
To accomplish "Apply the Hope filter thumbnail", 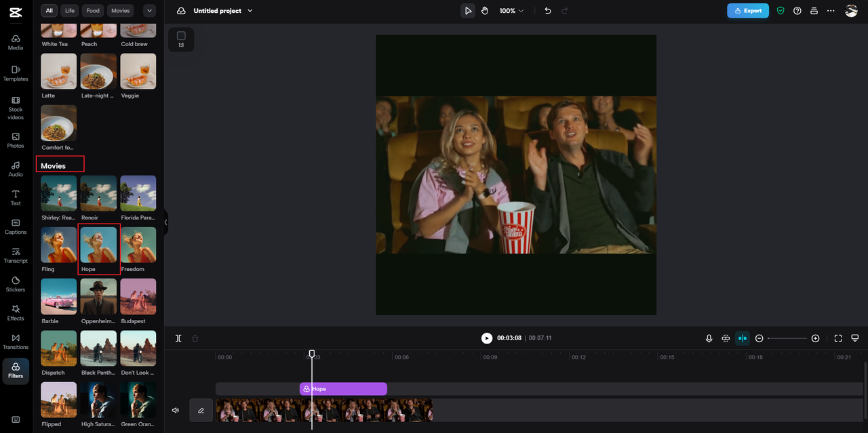I will 98,245.
